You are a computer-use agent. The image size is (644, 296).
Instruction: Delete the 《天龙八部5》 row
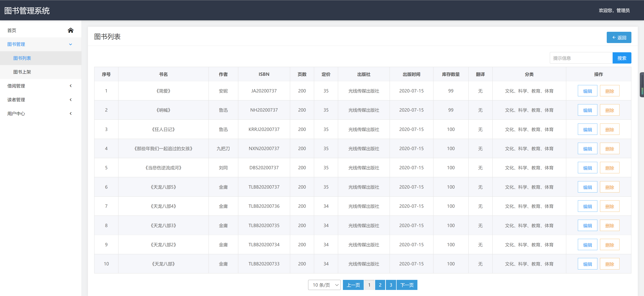tap(609, 187)
